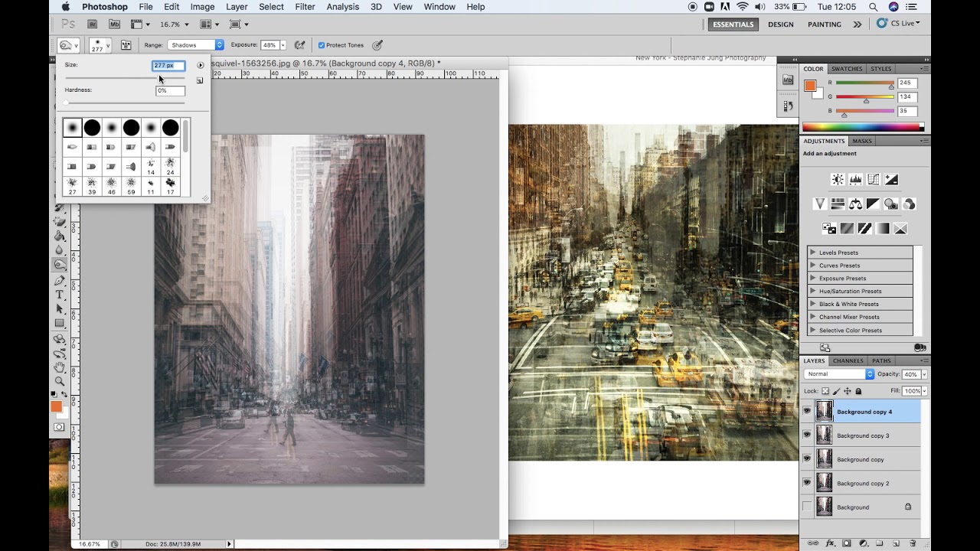Screen dimensions: 980x551
Task: Hide the Background copy 3 layer
Action: 806,435
